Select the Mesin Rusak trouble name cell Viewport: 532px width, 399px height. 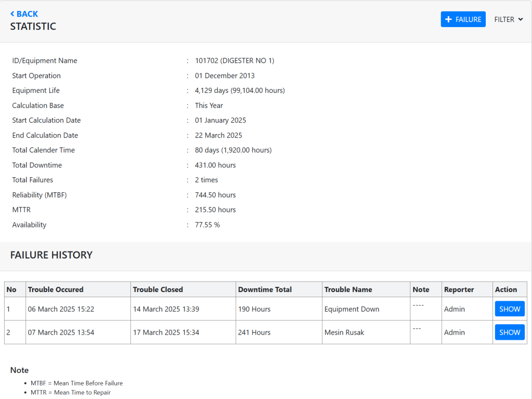point(344,332)
